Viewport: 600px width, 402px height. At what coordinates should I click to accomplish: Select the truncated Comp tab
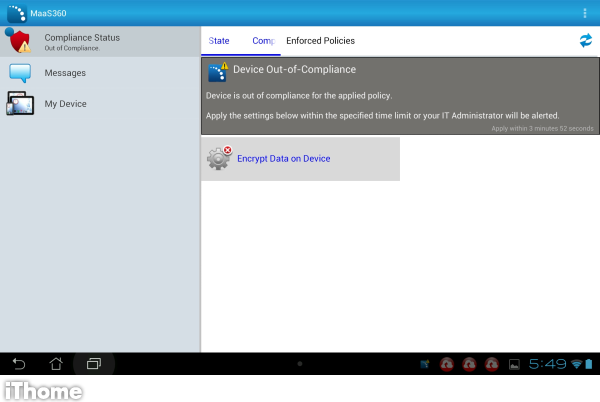click(264, 41)
